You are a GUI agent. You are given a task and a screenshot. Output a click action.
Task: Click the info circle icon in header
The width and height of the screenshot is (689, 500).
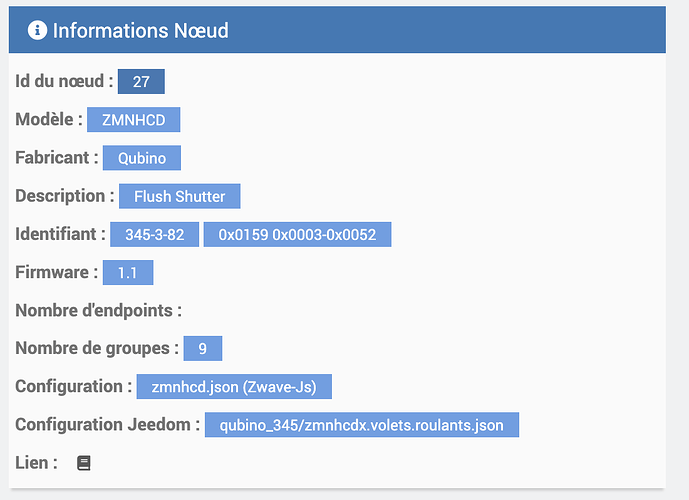[x=37, y=31]
